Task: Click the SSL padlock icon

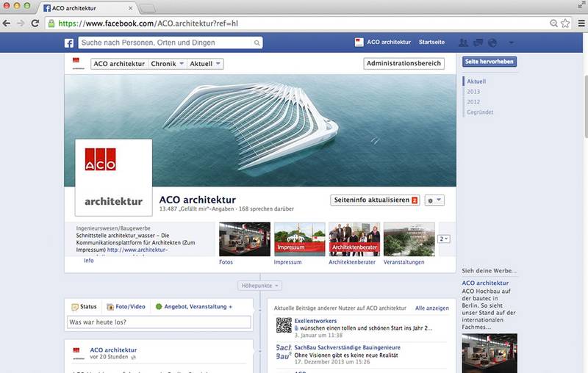Action: point(51,23)
